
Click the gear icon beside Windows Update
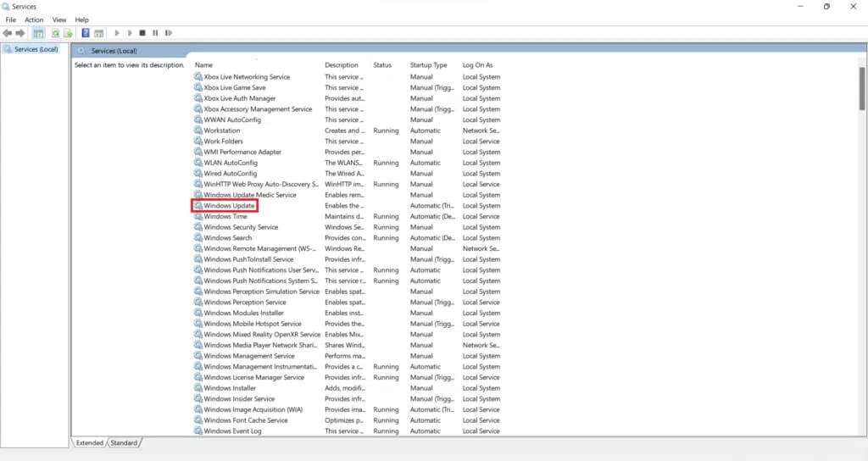pyautogui.click(x=198, y=206)
